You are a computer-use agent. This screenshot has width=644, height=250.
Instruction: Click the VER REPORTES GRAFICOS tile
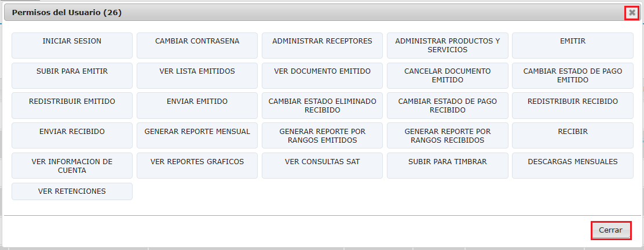pos(197,165)
